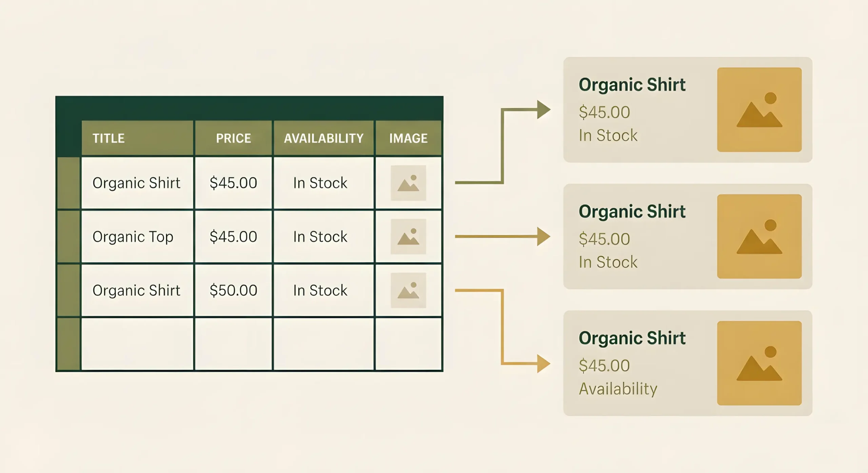This screenshot has width=868, height=473.
Task: Click the "Organic Shirt" title on the top card
Action: click(632, 85)
